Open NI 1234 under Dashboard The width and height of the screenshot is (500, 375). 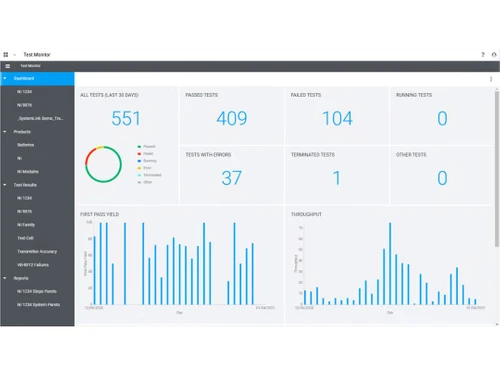24,92
